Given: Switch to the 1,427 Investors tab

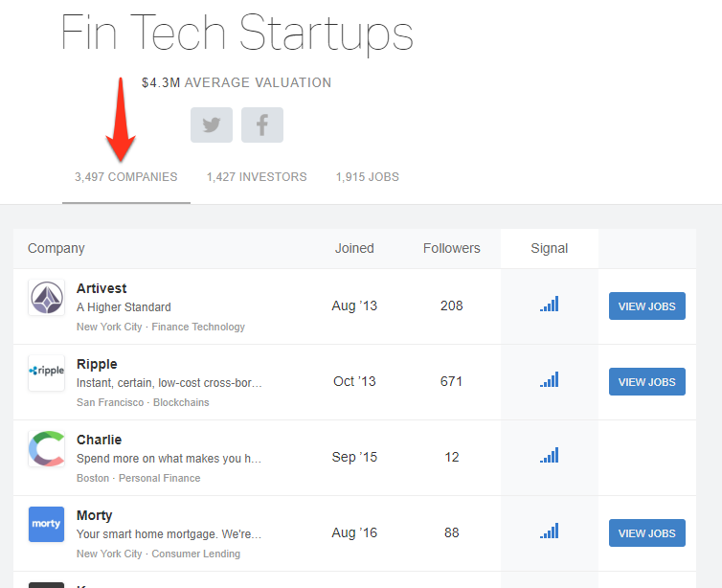Looking at the screenshot, I should point(257,177).
